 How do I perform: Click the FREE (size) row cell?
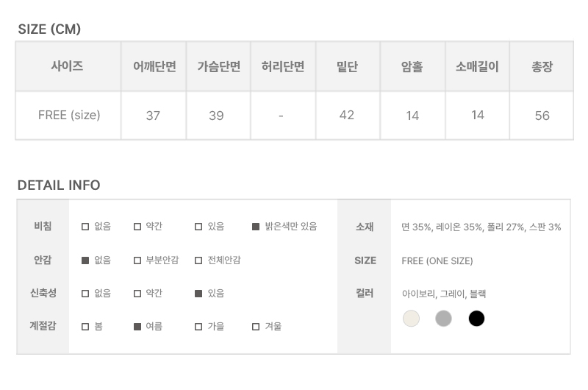pyautogui.click(x=68, y=116)
